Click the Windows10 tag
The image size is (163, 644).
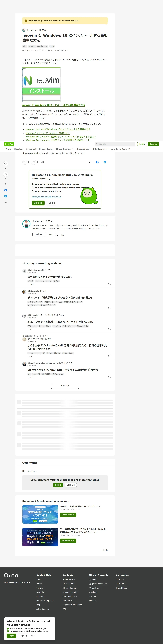click(x=42, y=46)
